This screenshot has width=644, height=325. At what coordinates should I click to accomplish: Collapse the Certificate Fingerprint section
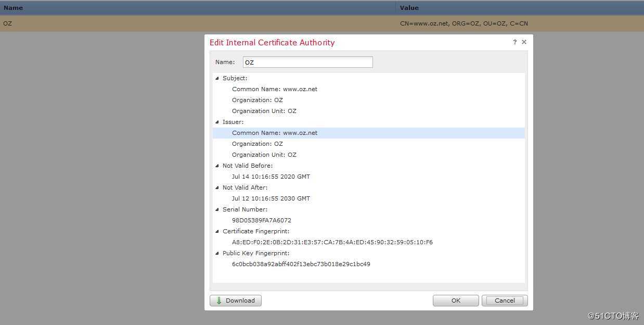(217, 231)
